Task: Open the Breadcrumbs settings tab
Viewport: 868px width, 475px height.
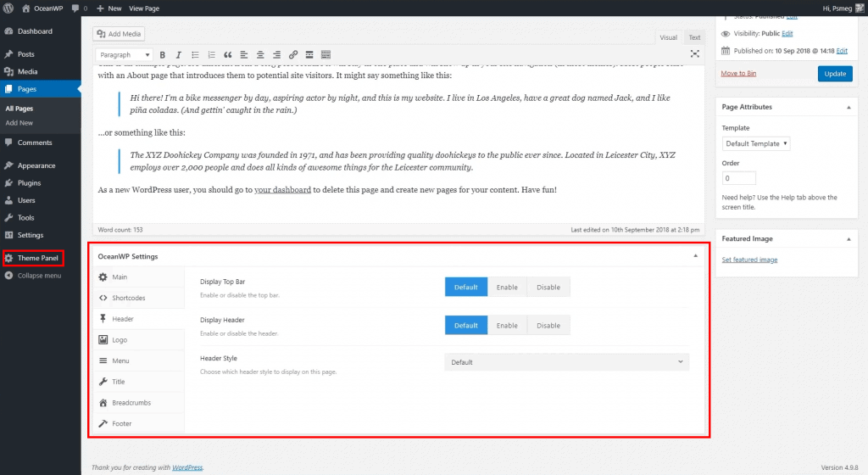Action: (131, 402)
